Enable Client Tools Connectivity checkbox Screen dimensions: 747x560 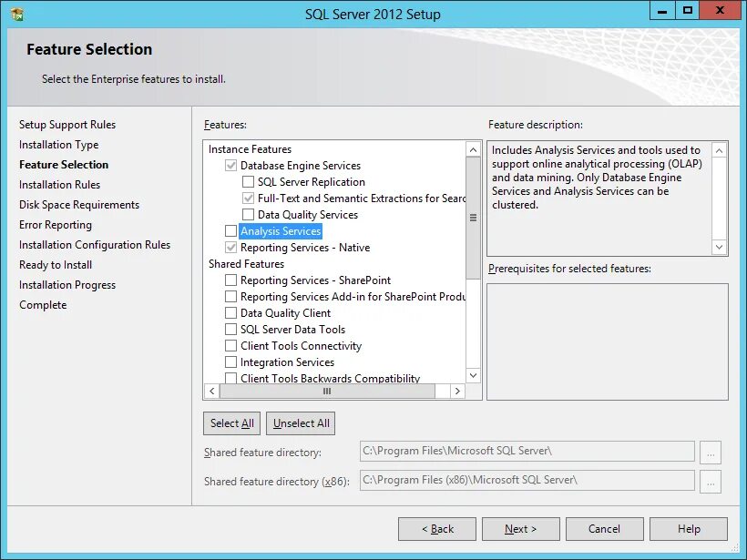[x=231, y=346]
